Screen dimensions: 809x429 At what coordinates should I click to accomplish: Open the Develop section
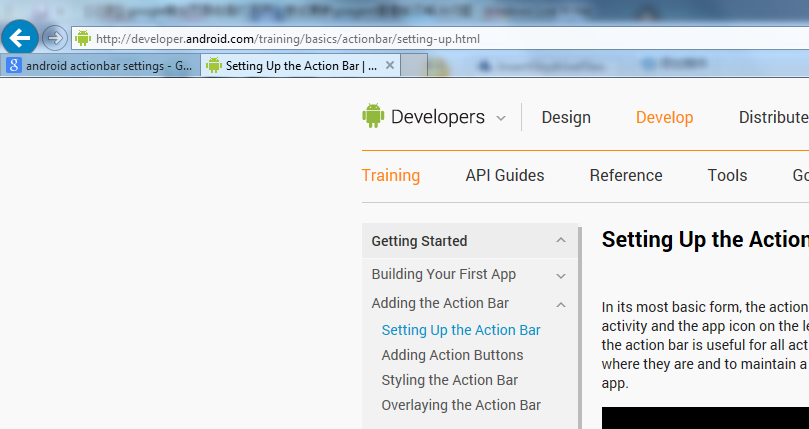[x=664, y=117]
